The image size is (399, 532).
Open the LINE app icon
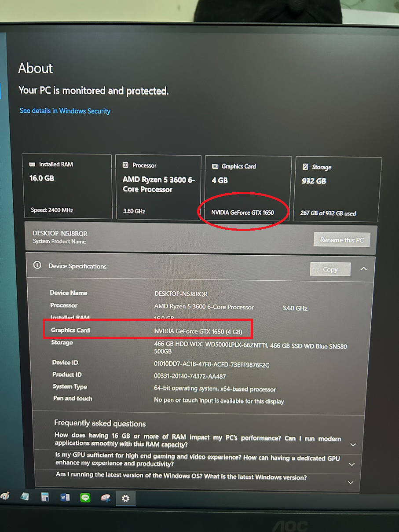pyautogui.click(x=85, y=498)
